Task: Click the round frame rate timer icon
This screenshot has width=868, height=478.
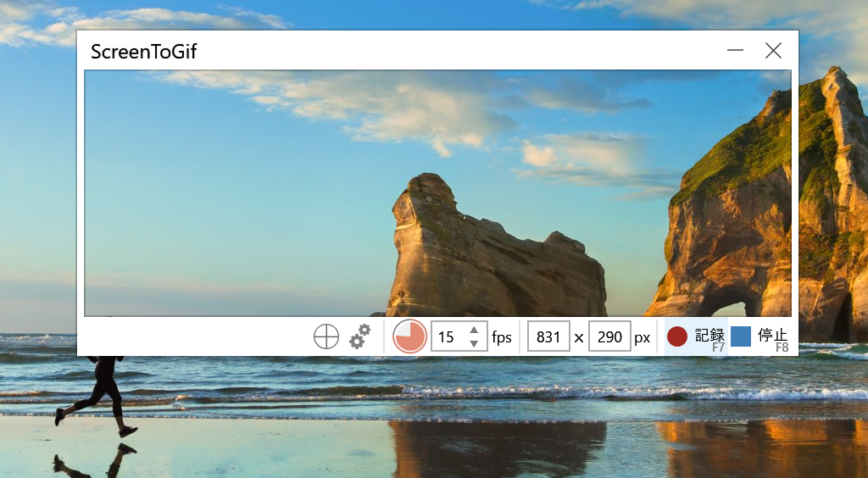Action: (409, 336)
